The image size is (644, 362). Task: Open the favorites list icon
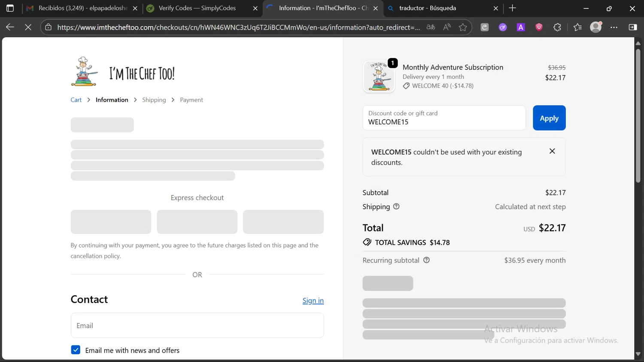click(x=578, y=27)
